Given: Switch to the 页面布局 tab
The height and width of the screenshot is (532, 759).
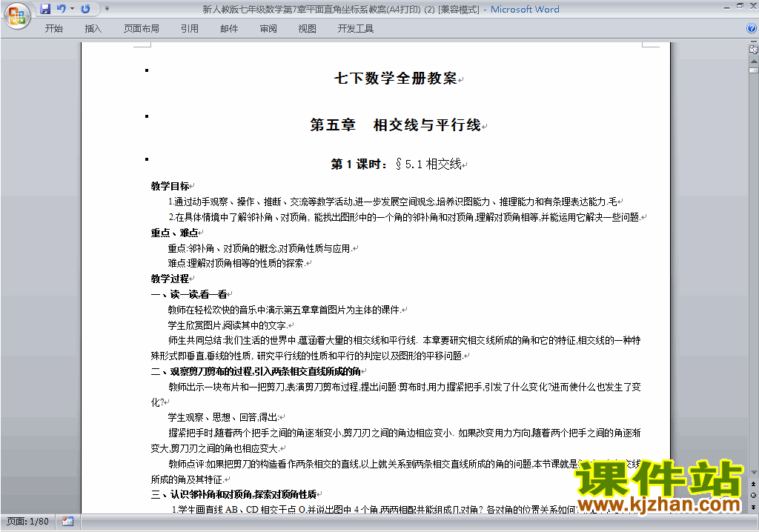Looking at the screenshot, I should (x=142, y=29).
